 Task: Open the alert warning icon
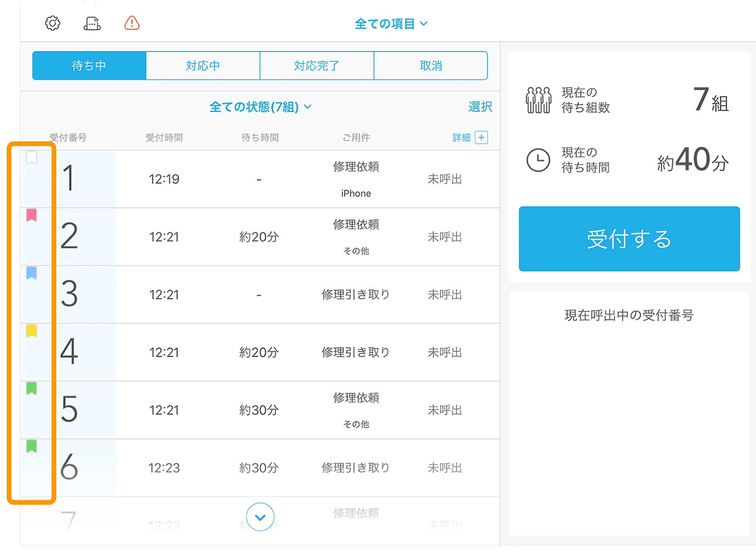coord(131,23)
